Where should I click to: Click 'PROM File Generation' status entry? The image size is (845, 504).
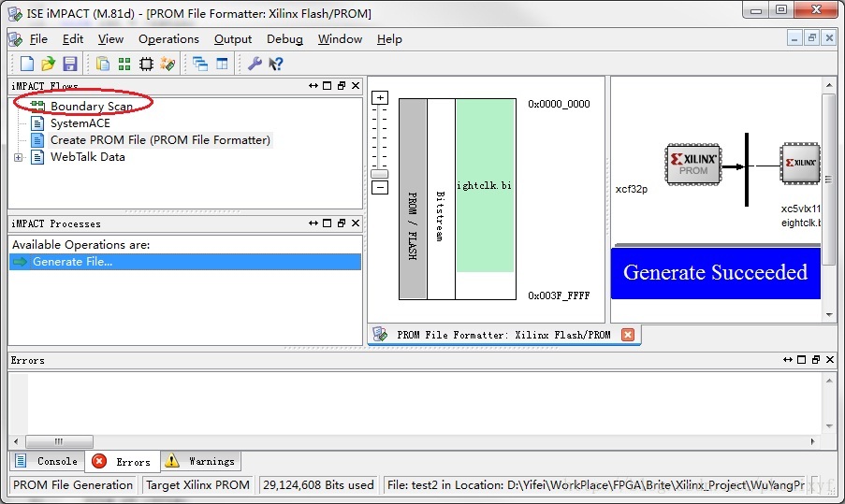pos(73,485)
